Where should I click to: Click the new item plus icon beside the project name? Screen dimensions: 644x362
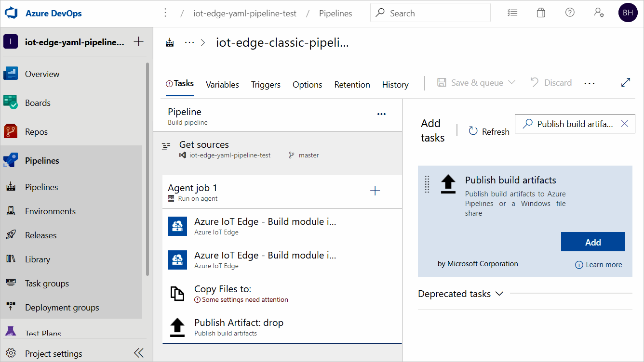click(x=138, y=42)
